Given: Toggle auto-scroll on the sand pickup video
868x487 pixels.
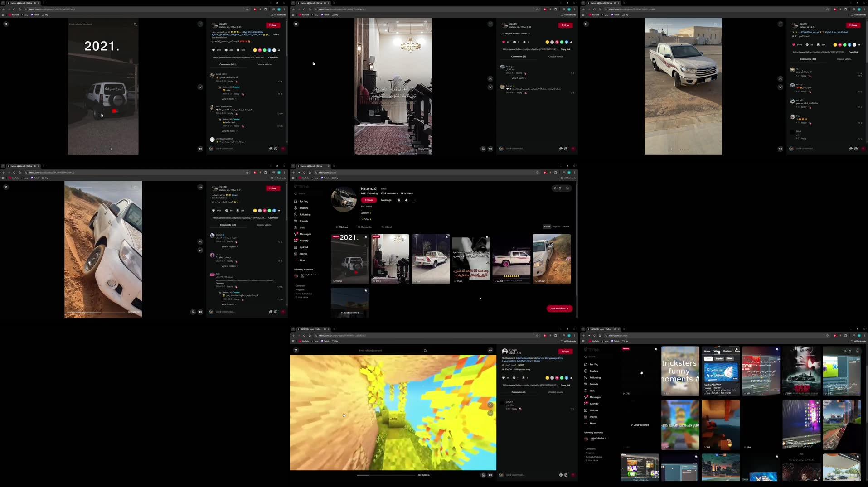Looking at the screenshot, I should pyautogui.click(x=193, y=312).
